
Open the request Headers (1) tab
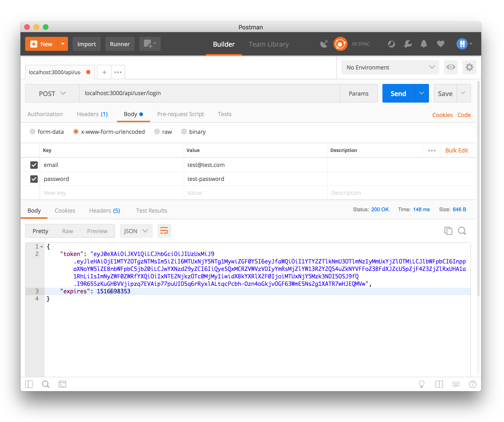click(92, 114)
